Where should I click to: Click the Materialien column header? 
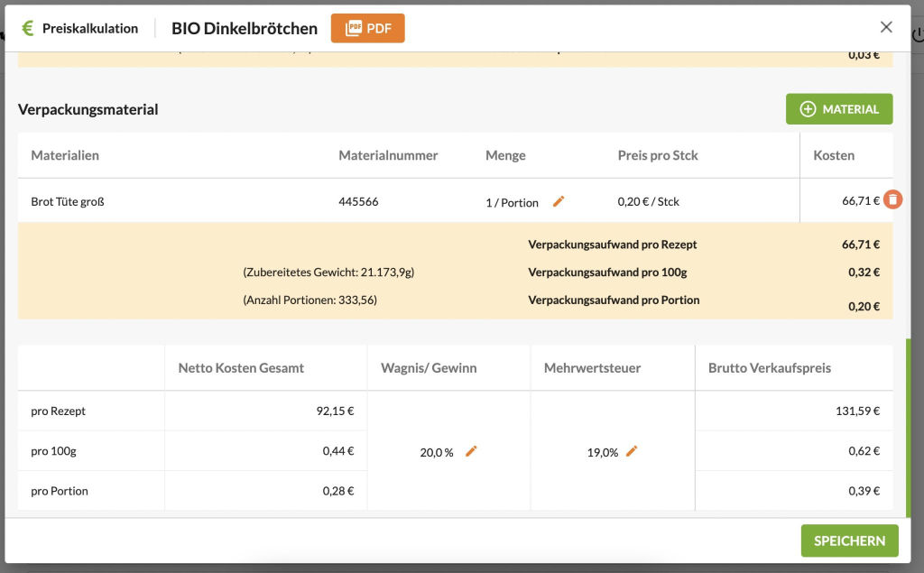[65, 155]
